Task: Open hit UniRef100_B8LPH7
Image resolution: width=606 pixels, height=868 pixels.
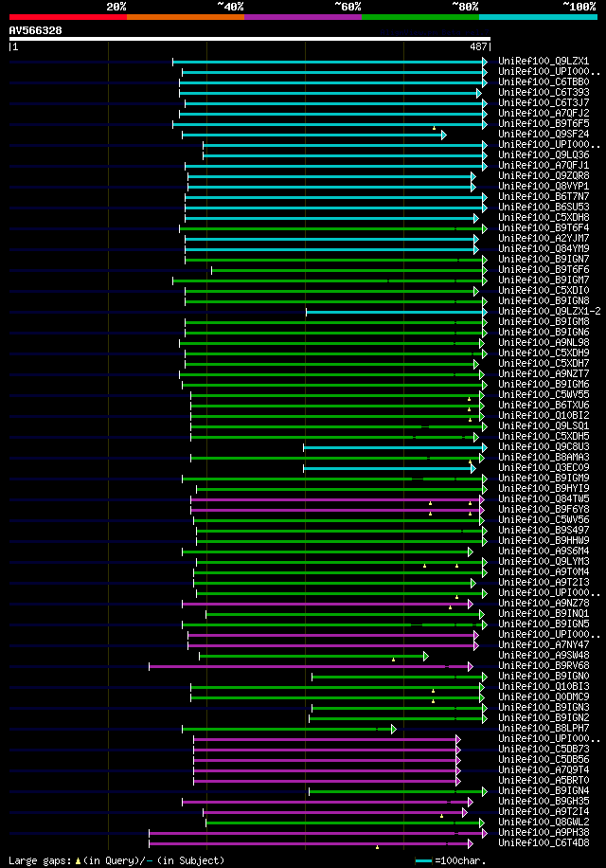Action: pos(544,728)
